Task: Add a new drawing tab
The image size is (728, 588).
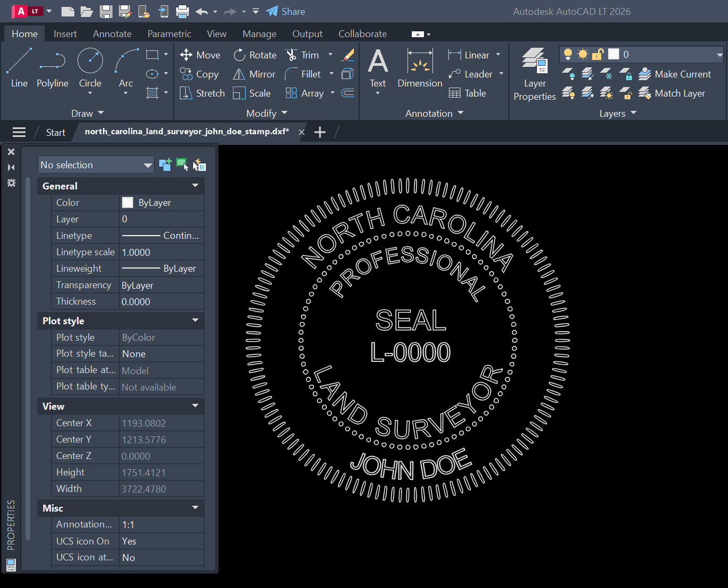Action: click(320, 132)
